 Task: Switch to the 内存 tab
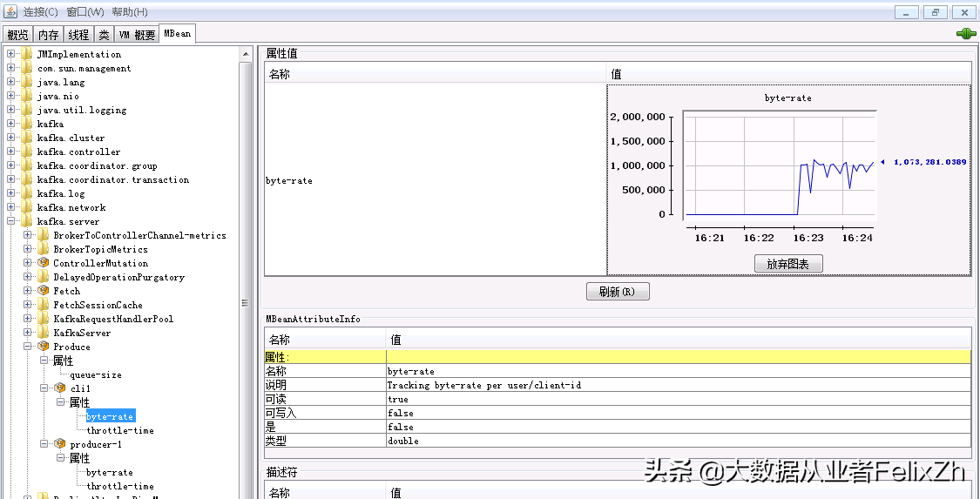48,35
